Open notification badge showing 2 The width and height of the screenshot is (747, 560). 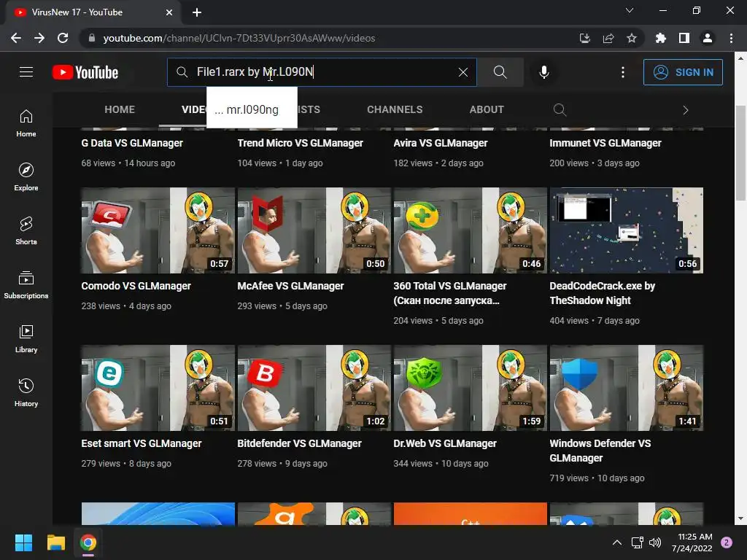tap(727, 542)
